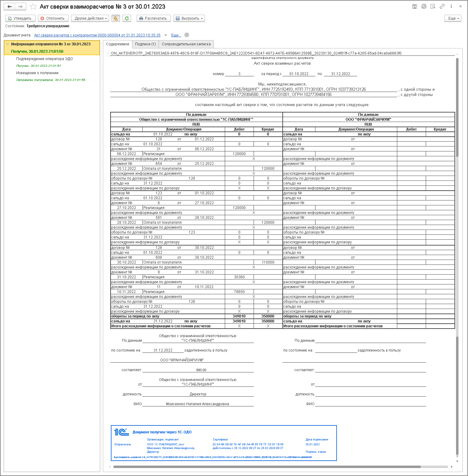The image size is (468, 476).
Task: Click the Кредит column header for ФРАНЧАЙЗАРИУМ
Action: pyautogui.click(x=440, y=129)
